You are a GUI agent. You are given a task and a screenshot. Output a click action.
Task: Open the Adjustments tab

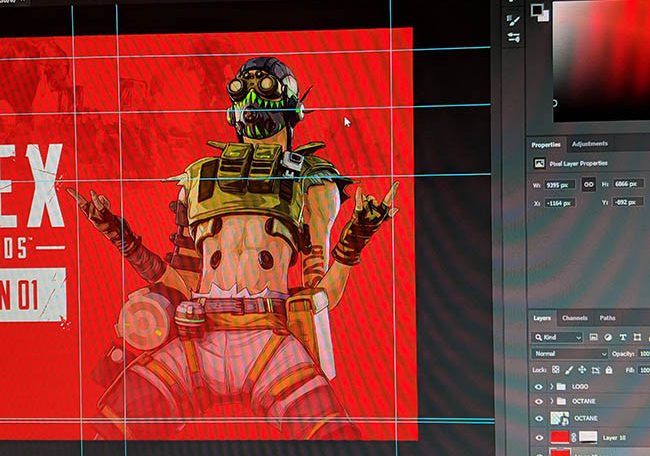click(589, 144)
